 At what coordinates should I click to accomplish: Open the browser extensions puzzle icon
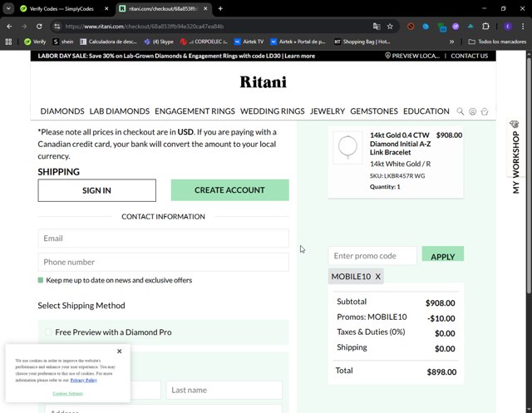(x=485, y=27)
